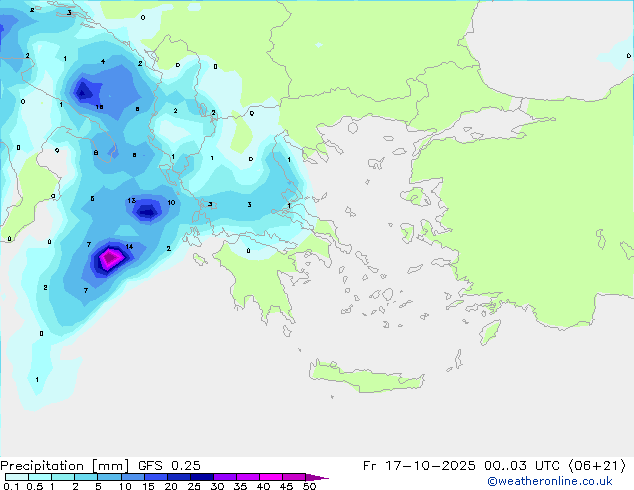This screenshot has width=634, height=490.
Task: Click the "50" legend tick label
Action: [x=309, y=486]
